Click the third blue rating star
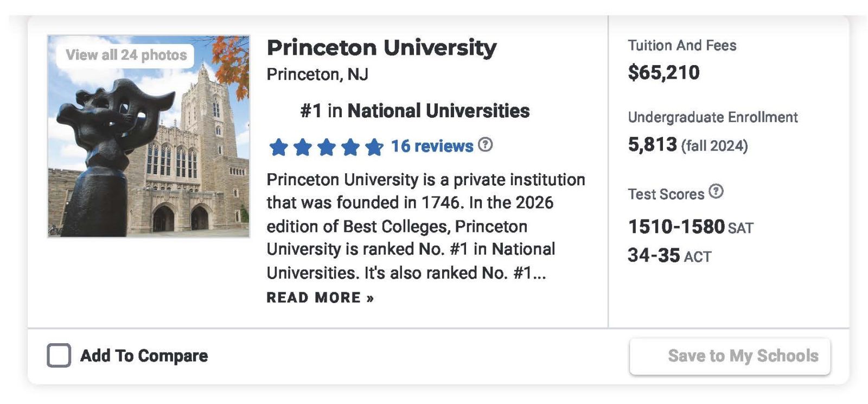Screen dimensions: 868x404 coord(326,147)
